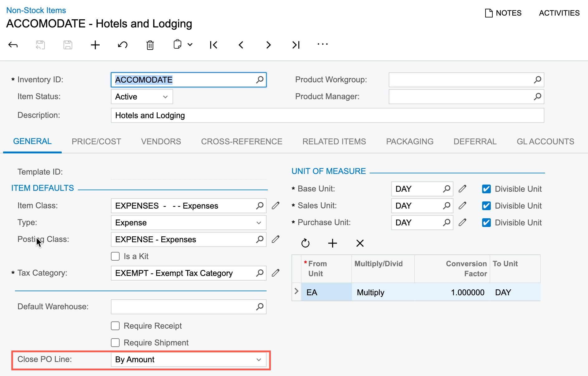Click into the Description text field
The width and height of the screenshot is (588, 376).
327,115
